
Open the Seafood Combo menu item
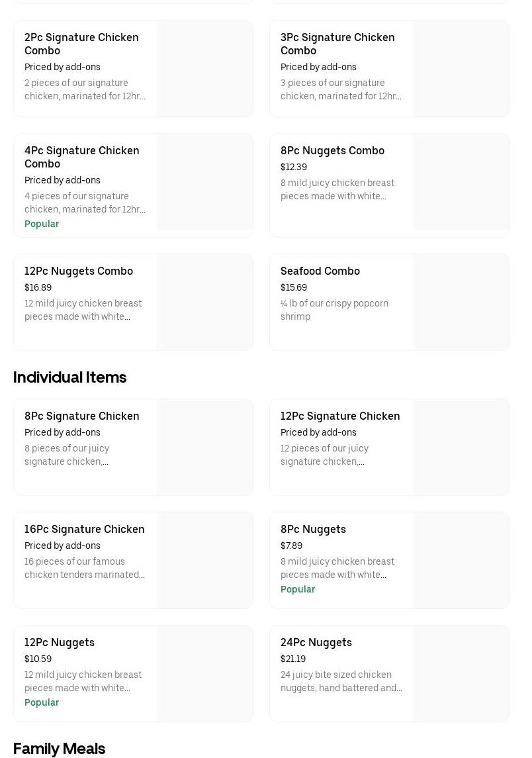pyautogui.click(x=320, y=271)
